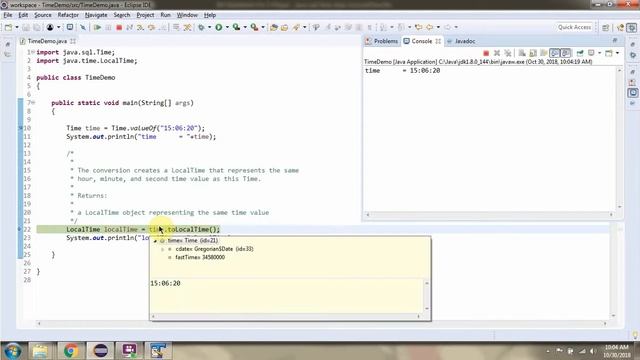This screenshot has width=640, height=360.
Task: Select the fastTime= 34580000 row
Action: 200,258
